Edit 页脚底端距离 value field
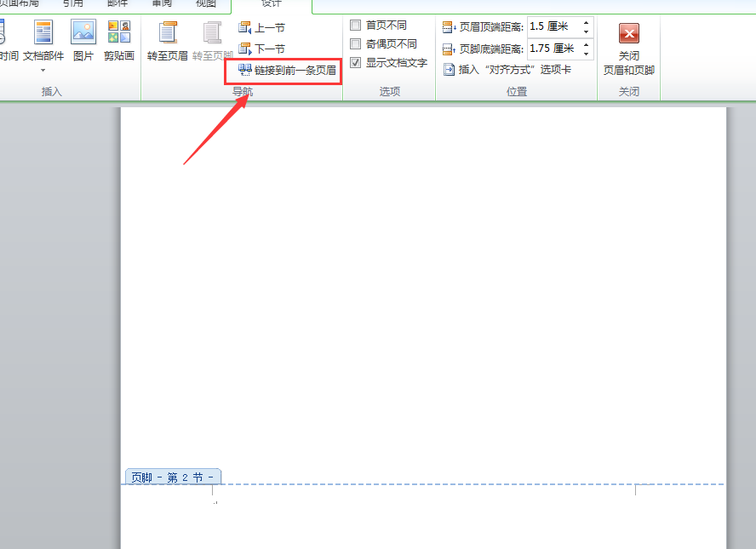 [553, 49]
